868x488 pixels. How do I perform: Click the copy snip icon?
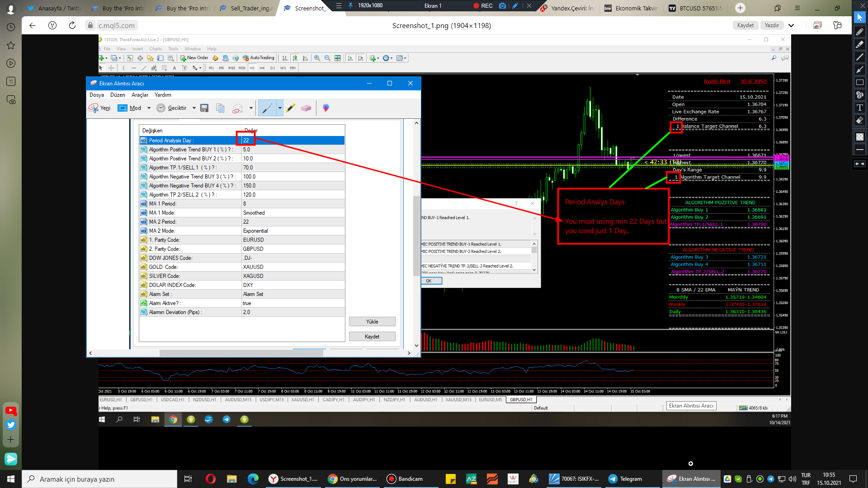(x=220, y=108)
